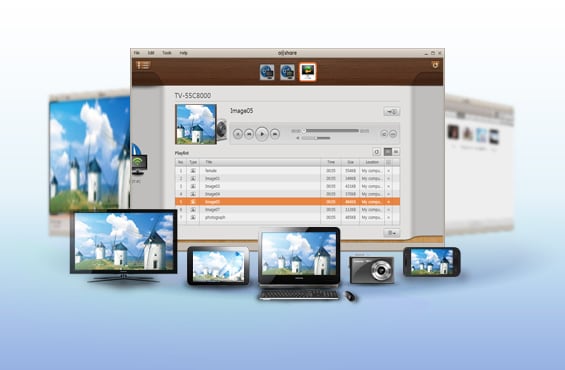565x370 pixels.
Task: Click the 'TV-55C8000' device name
Action: coord(193,95)
